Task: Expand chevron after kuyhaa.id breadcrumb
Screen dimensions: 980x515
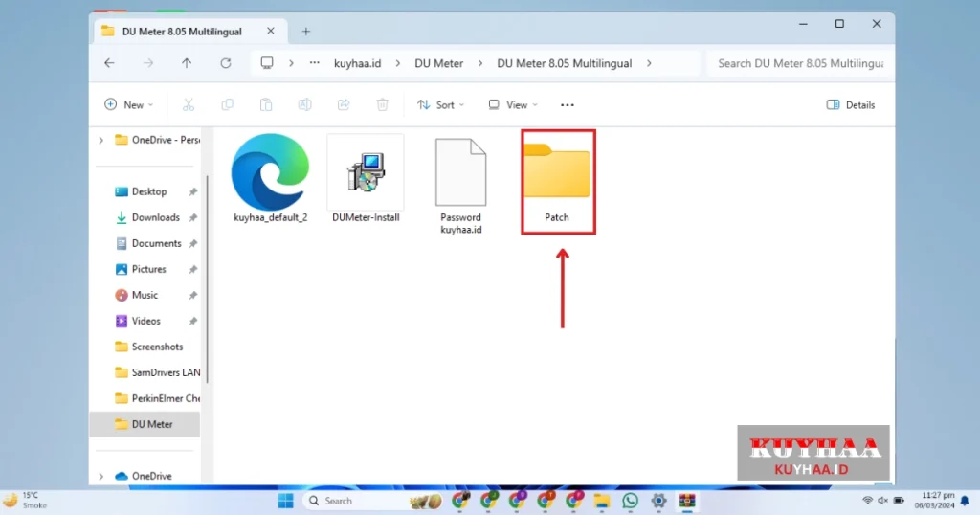Action: (x=397, y=63)
